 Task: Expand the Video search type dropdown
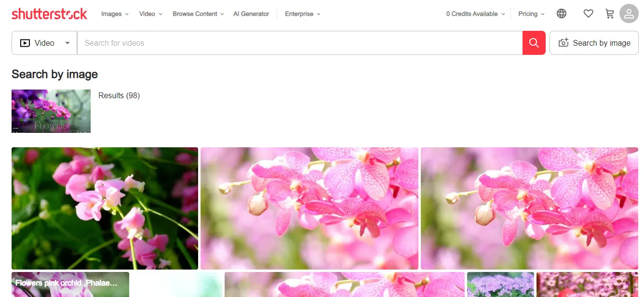tap(67, 43)
